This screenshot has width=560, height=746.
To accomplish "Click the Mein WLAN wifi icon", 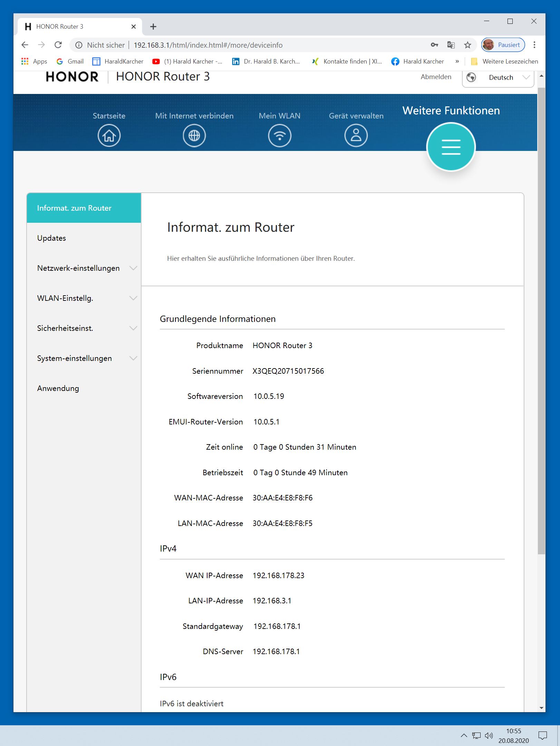I will [279, 135].
